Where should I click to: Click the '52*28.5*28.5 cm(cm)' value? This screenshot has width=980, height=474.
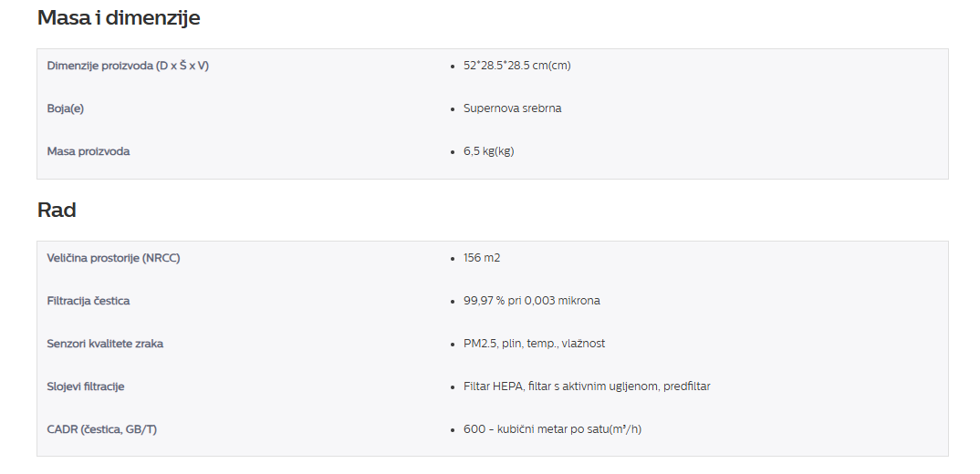pos(516,66)
